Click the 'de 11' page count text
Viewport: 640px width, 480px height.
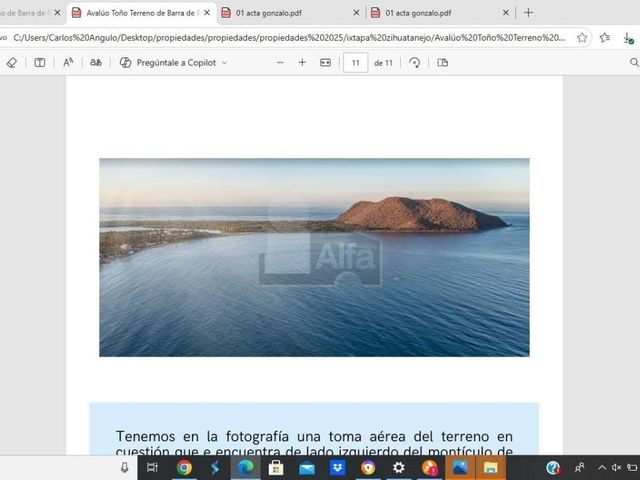383,63
